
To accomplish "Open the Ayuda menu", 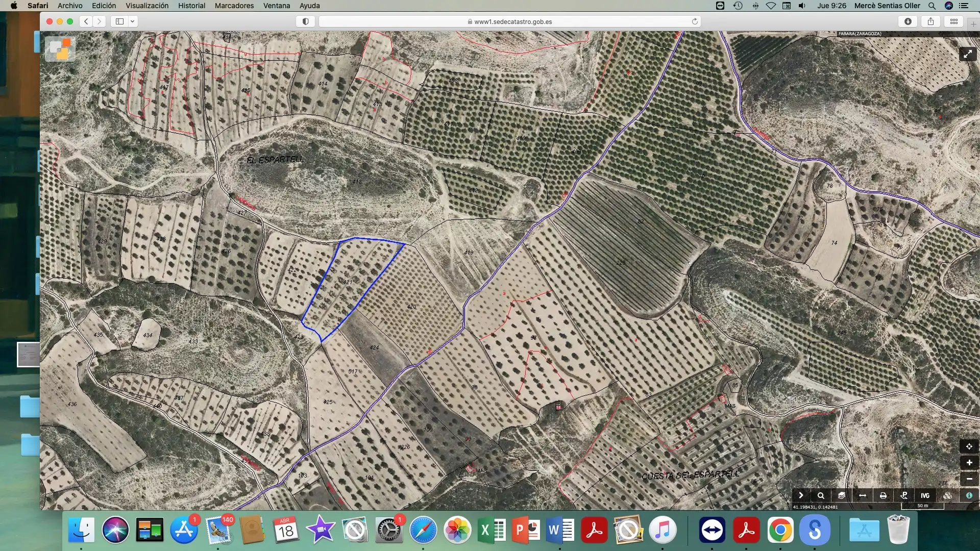I will coord(309,6).
